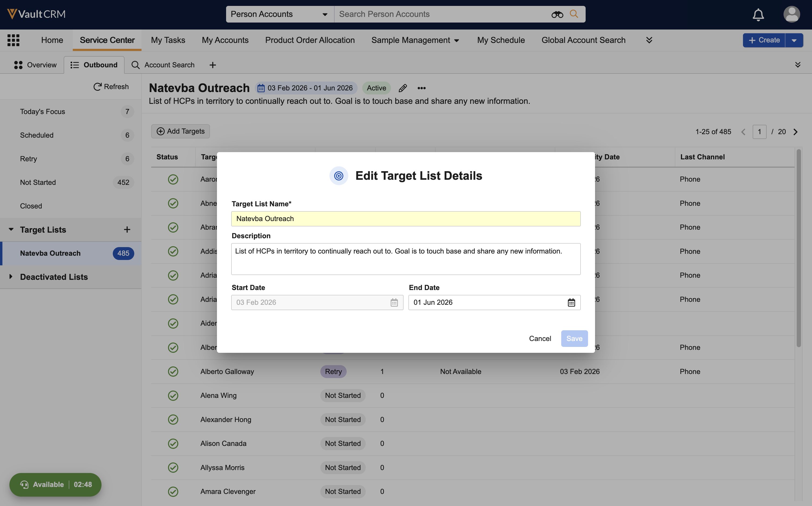Screen dimensions: 812x506
Task: Open the app launcher grid icon
Action: 13,40
